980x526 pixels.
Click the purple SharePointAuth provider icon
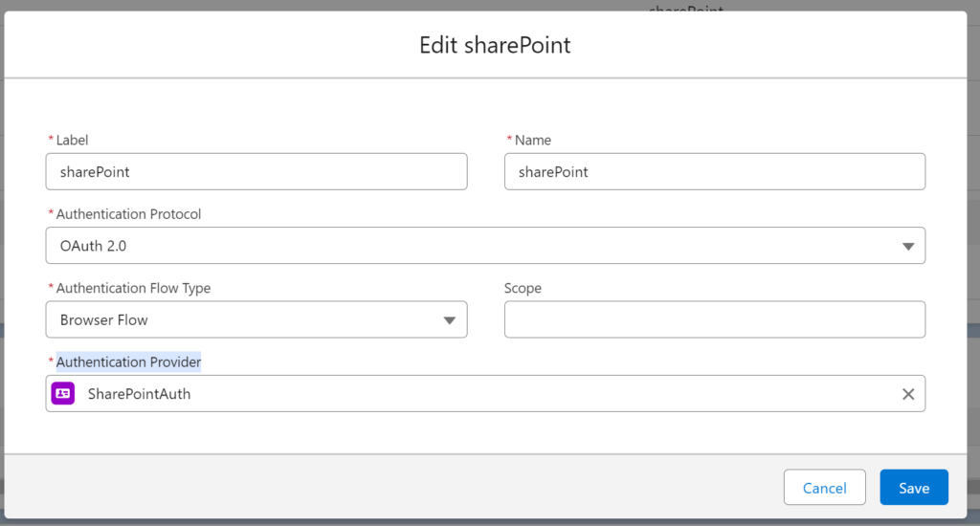pyautogui.click(x=63, y=394)
